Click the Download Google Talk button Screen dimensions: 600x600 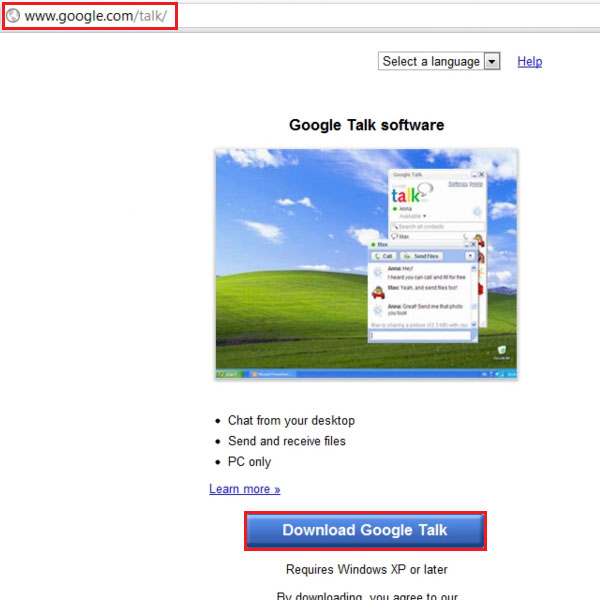coord(365,530)
